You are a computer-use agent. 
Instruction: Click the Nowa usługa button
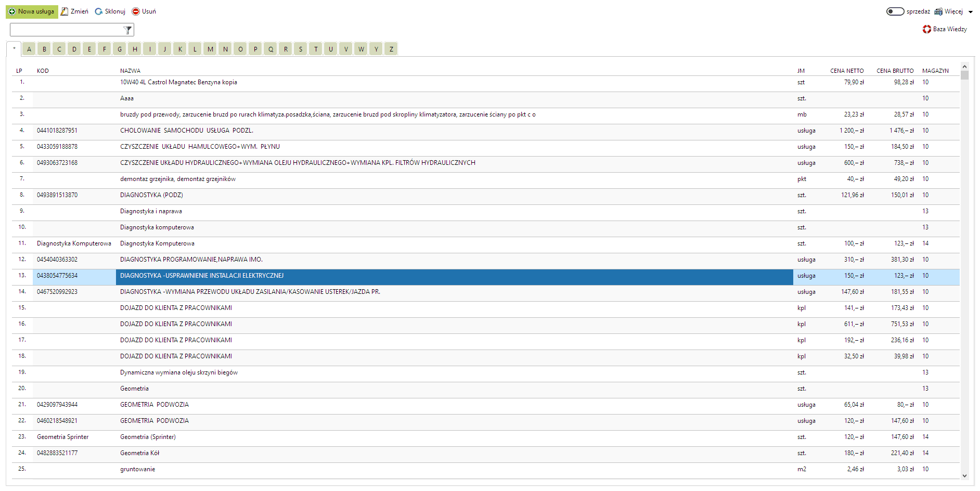click(x=32, y=11)
